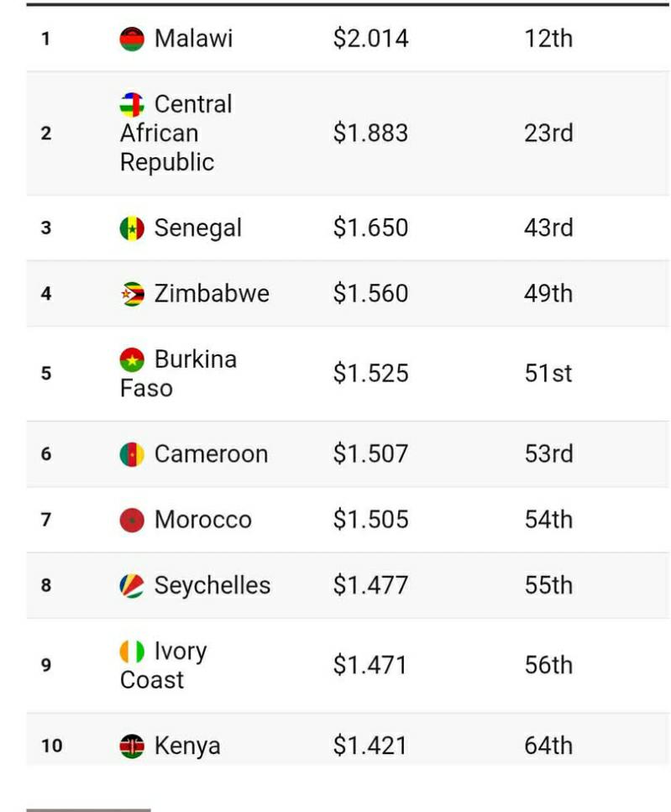Select the Zimbabwe flag icon
The height and width of the screenshot is (812, 671).
pos(132,294)
